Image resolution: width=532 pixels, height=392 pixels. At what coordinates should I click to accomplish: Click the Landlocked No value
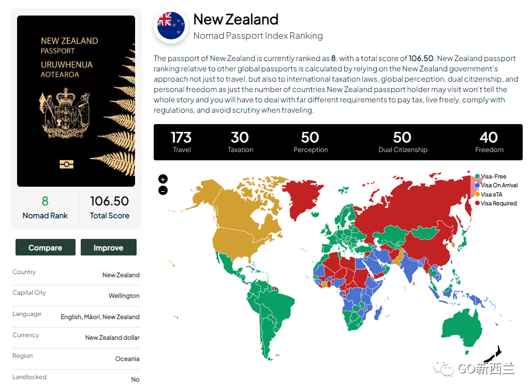[x=136, y=380]
